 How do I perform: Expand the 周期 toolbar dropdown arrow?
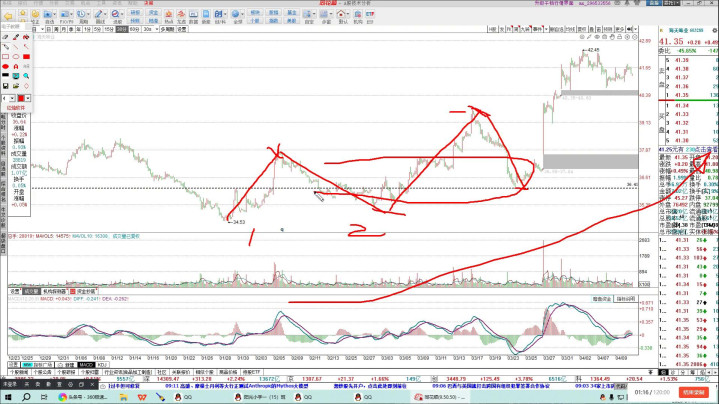coord(88,14)
